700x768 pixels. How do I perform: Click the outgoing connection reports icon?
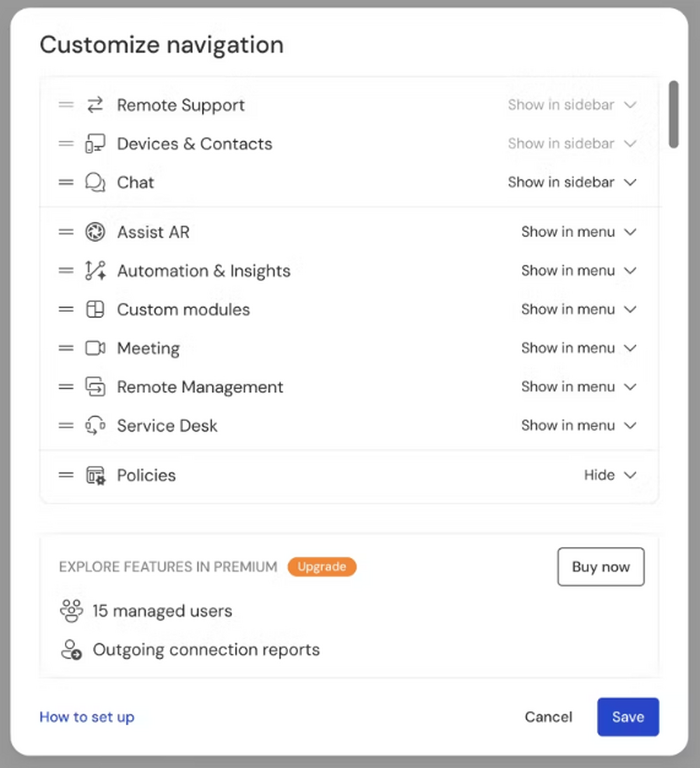point(72,650)
